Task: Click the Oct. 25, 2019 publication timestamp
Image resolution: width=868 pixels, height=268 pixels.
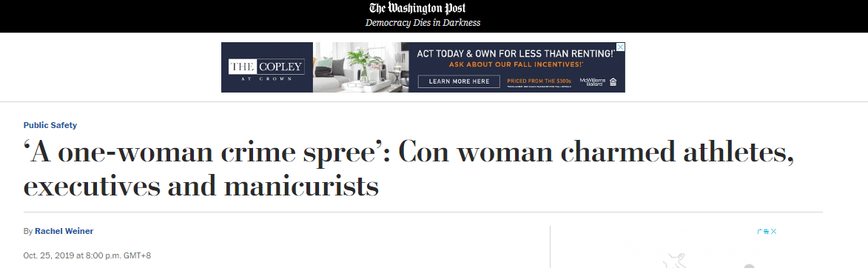Action: tap(87, 255)
